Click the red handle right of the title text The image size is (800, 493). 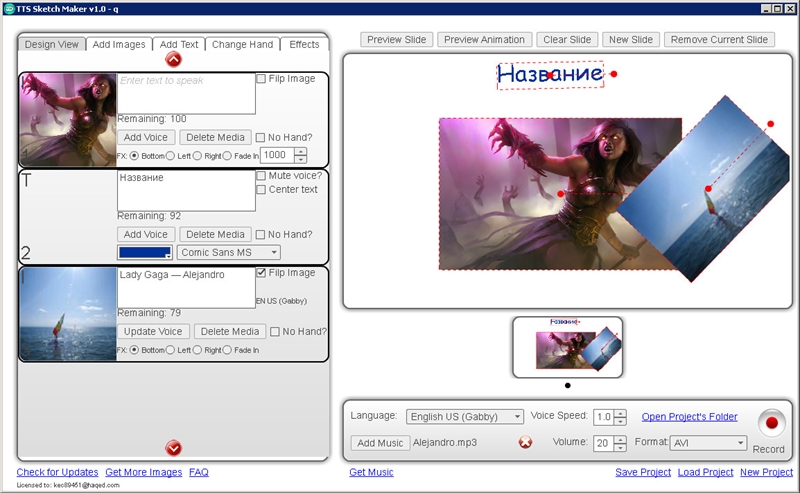pyautogui.click(x=614, y=74)
